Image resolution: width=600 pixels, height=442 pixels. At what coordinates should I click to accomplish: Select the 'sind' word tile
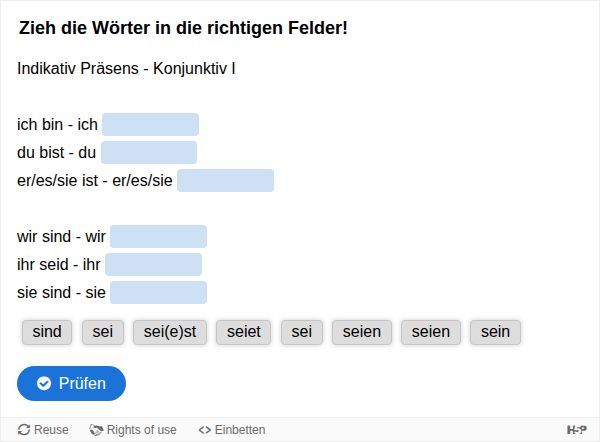47,332
